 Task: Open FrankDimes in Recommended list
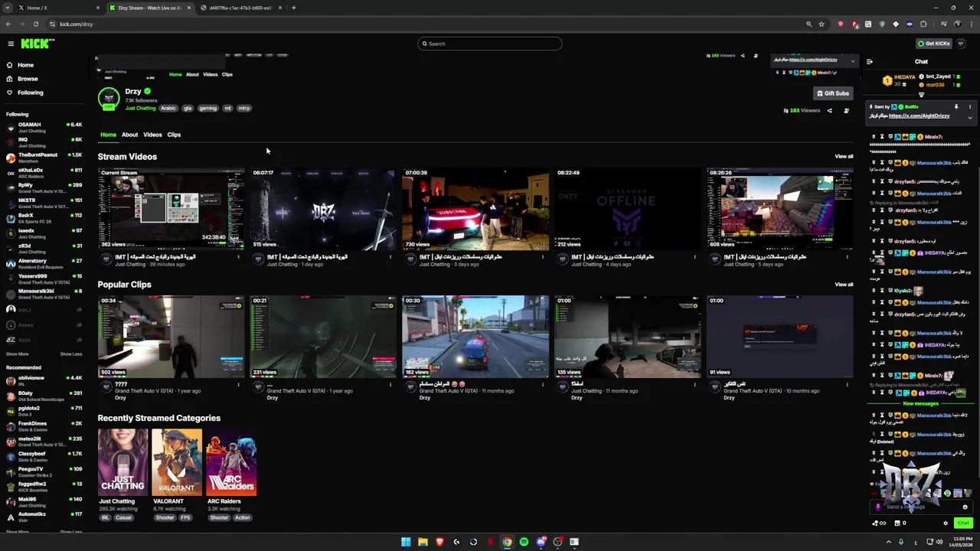click(44, 426)
